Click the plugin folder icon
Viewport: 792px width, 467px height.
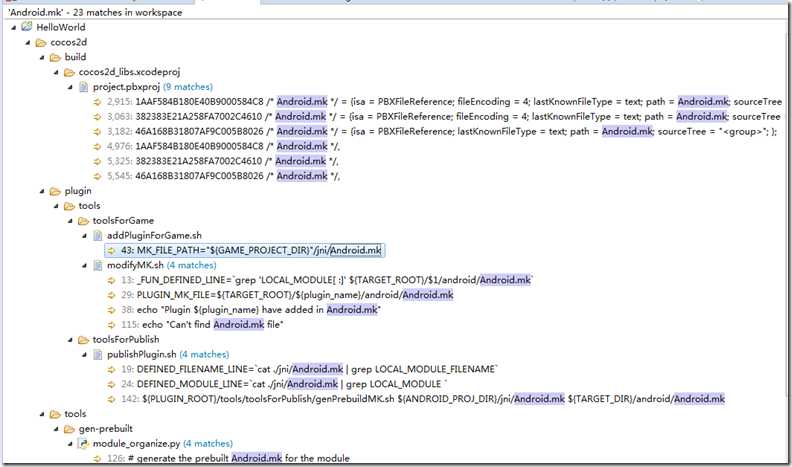point(55,191)
